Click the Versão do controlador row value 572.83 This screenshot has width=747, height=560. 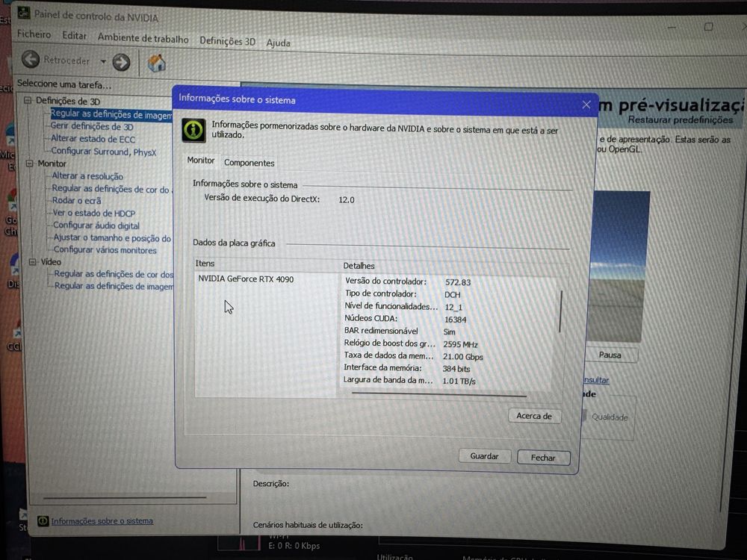point(458,282)
